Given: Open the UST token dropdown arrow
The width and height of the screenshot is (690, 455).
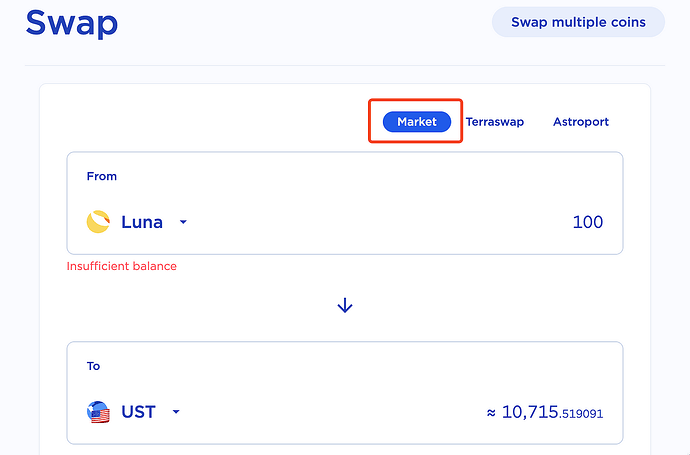Looking at the screenshot, I should point(176,412).
